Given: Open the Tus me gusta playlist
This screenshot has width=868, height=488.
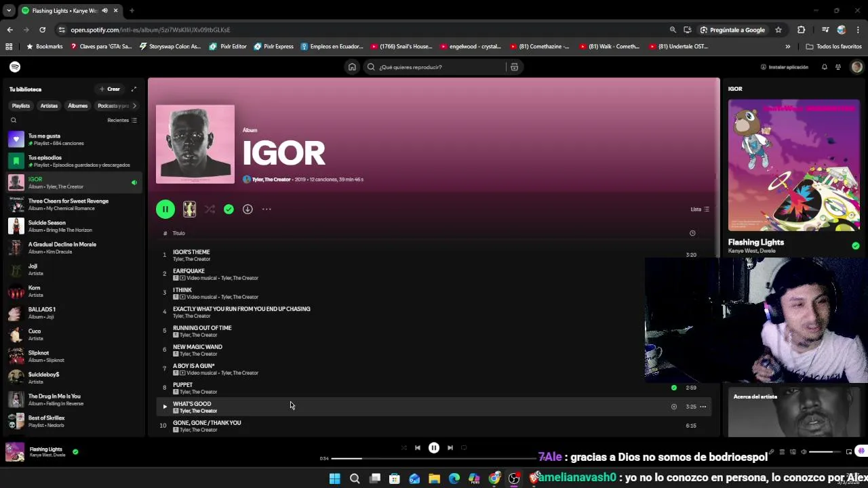Looking at the screenshot, I should point(73,140).
